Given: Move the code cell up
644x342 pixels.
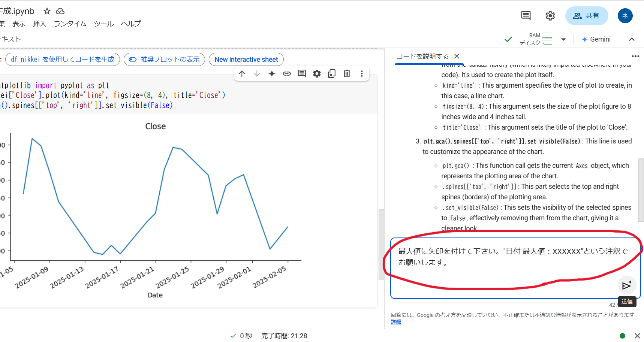Looking at the screenshot, I should [242, 73].
